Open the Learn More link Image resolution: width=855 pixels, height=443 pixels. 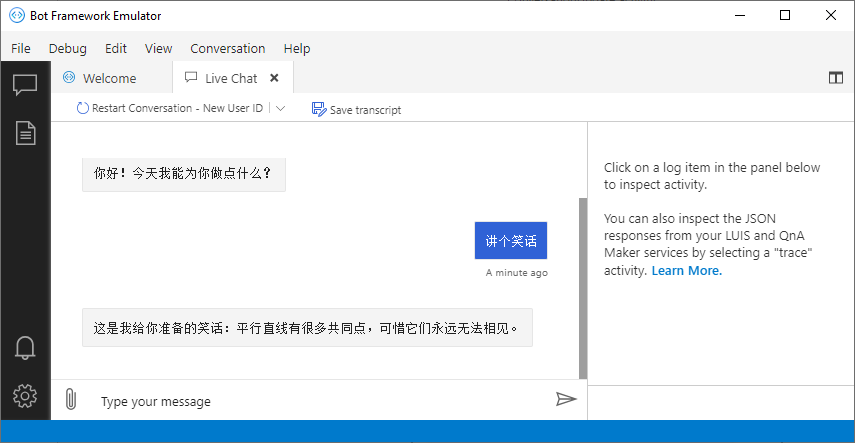687,270
